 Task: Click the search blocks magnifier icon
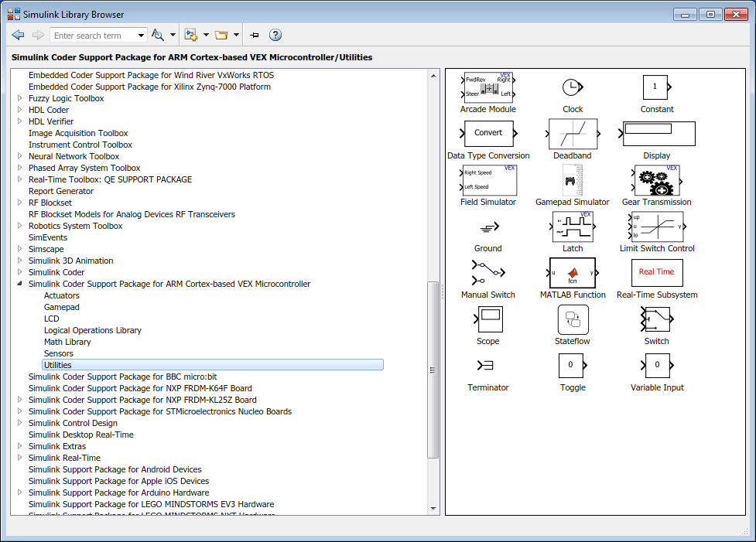click(x=158, y=35)
